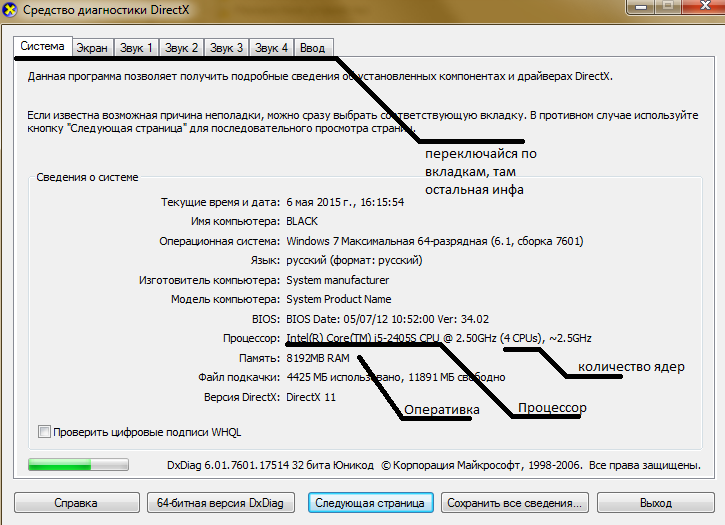Go to the Звук 4 tab

click(271, 48)
